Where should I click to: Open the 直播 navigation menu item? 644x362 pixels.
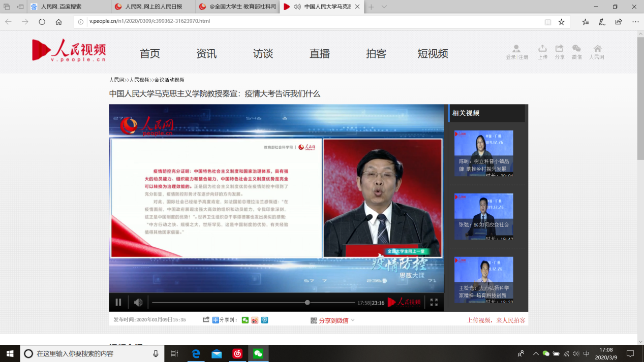tap(320, 54)
